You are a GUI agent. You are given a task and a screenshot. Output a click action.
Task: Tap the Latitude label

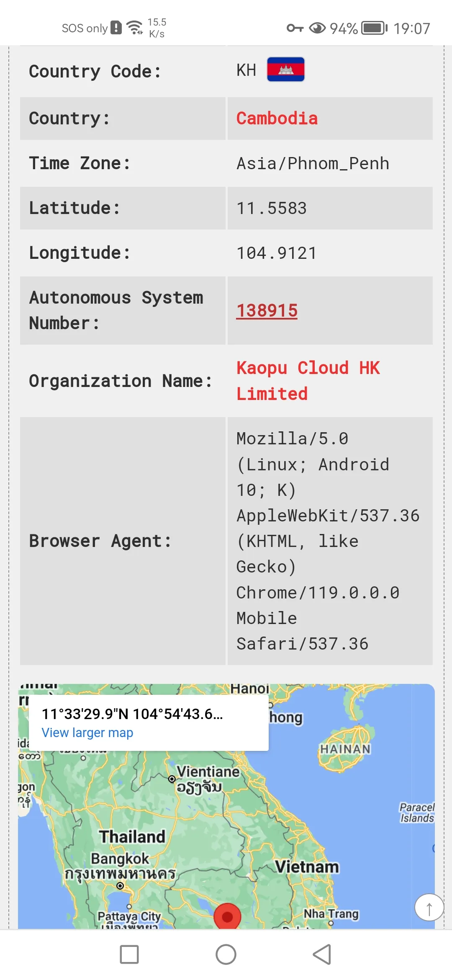point(74,208)
